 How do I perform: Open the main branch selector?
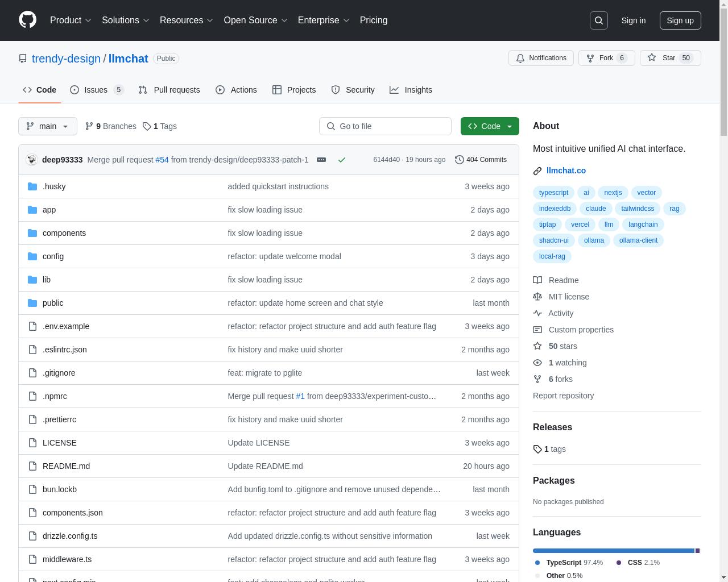point(48,126)
